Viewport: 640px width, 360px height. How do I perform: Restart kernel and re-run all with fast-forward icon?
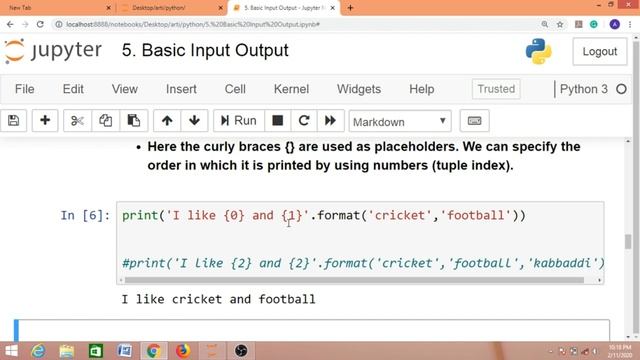click(330, 120)
